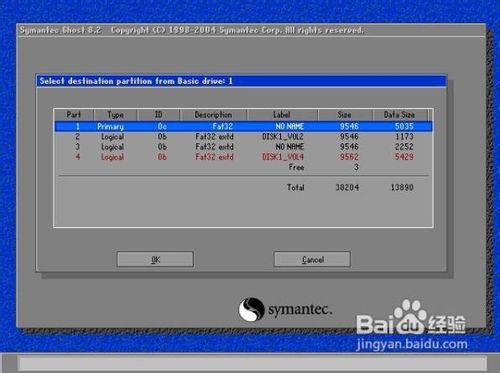Click the Symantec Ghost 8.2 title text

coord(60,30)
